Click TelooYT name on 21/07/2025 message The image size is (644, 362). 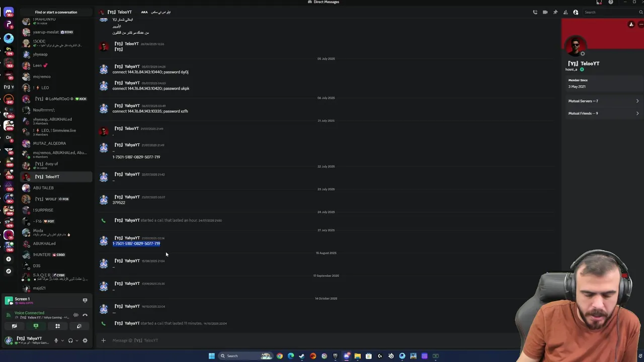pos(126,128)
